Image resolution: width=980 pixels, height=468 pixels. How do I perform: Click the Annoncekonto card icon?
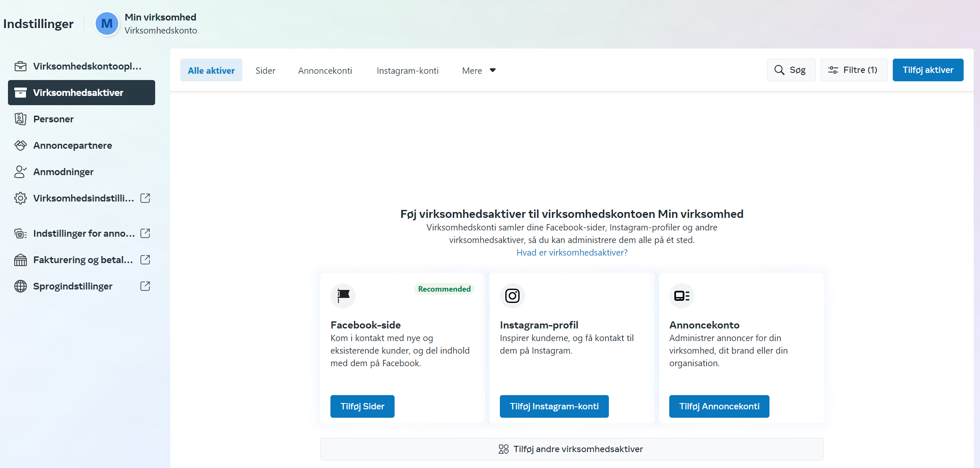(x=682, y=296)
